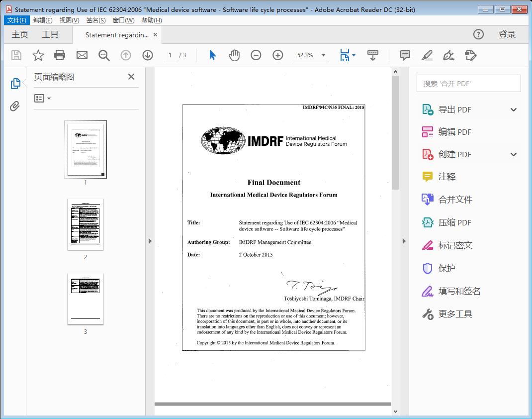
Task: Open the 52.3% zoom level dropdown
Action: tap(323, 55)
